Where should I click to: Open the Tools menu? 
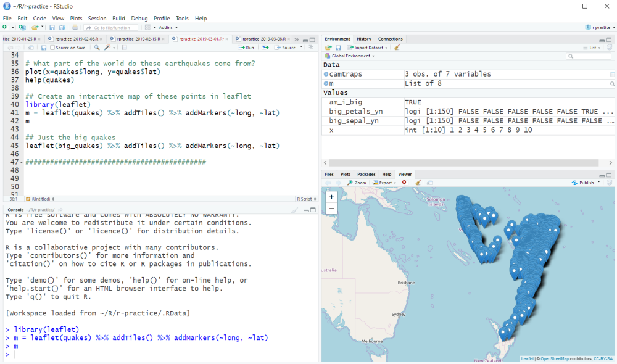coord(182,18)
